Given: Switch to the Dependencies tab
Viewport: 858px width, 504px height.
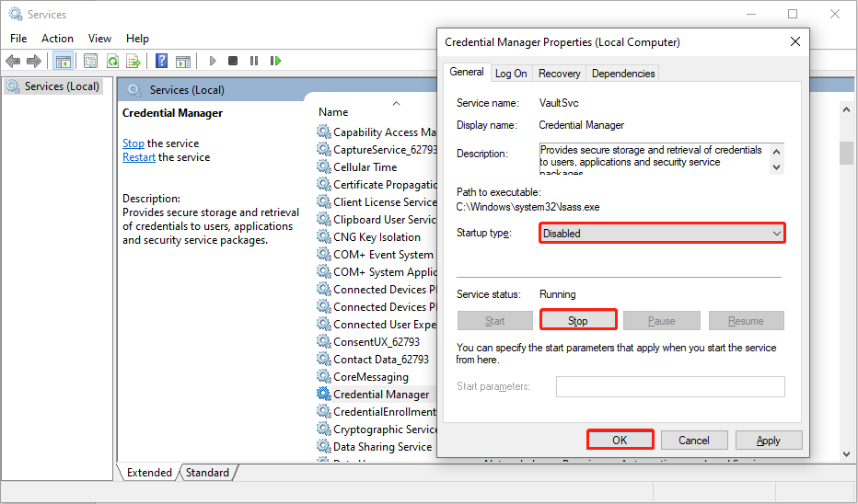Looking at the screenshot, I should tap(623, 74).
